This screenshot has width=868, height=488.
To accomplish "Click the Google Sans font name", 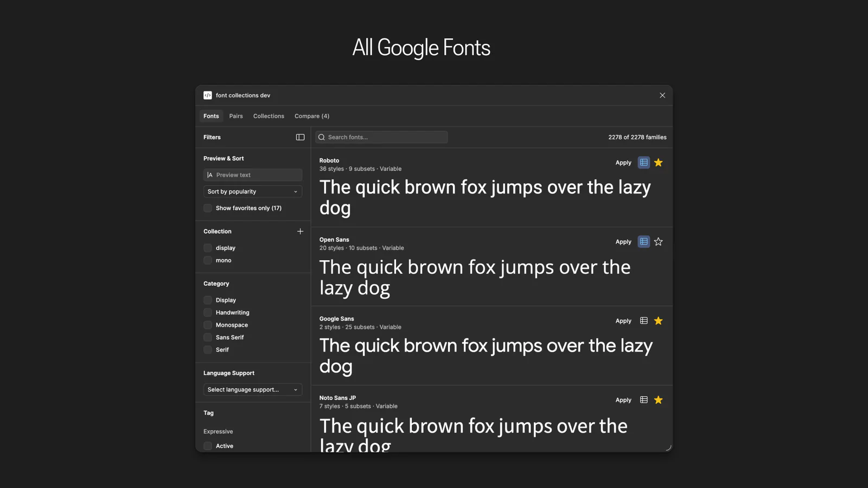I will [x=337, y=319].
